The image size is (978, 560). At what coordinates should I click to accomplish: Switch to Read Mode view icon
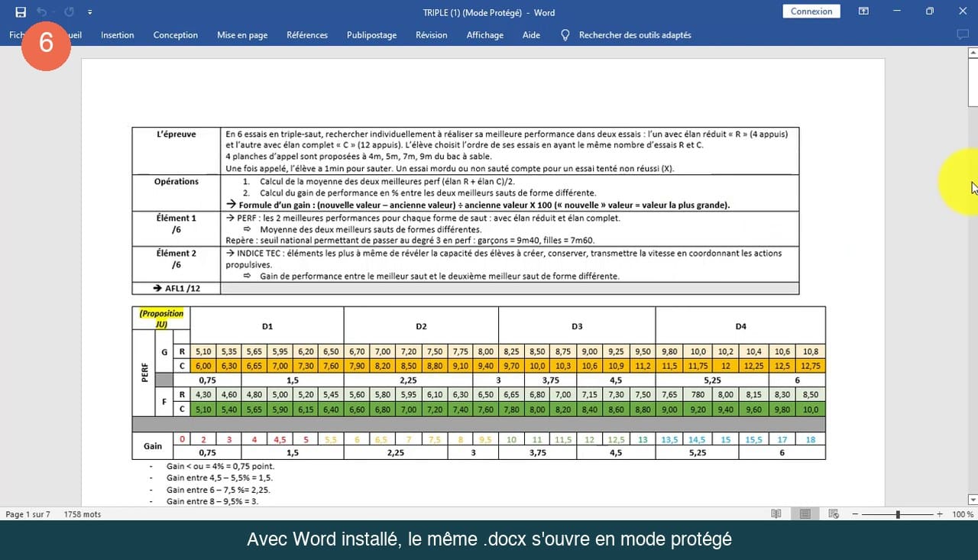coord(776,514)
